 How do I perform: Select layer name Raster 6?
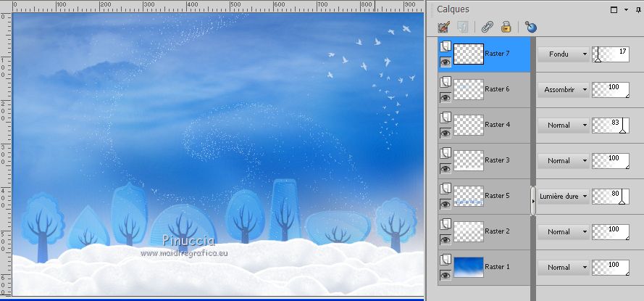click(x=497, y=88)
